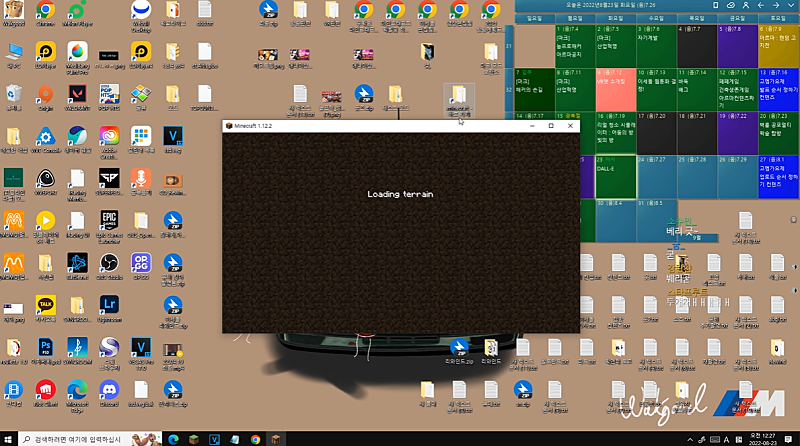The height and width of the screenshot is (446, 800).
Task: Select the yellow day 6 calendar cell
Action: click(x=778, y=46)
